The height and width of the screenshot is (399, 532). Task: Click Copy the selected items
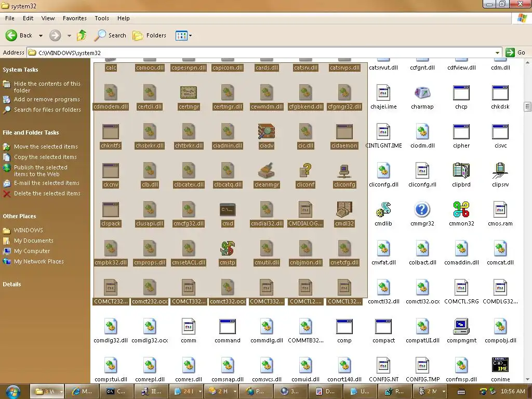point(45,157)
